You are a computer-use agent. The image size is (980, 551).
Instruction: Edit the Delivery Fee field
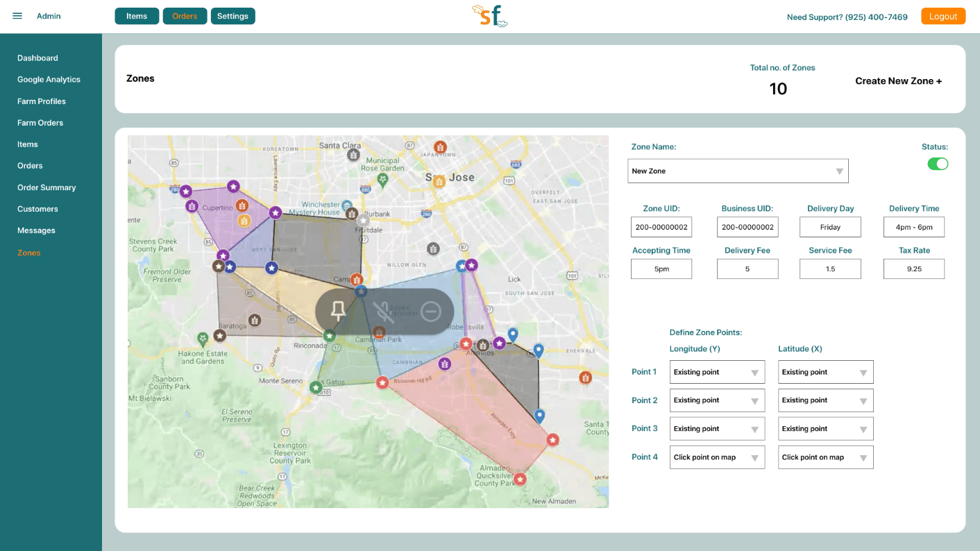coord(747,269)
